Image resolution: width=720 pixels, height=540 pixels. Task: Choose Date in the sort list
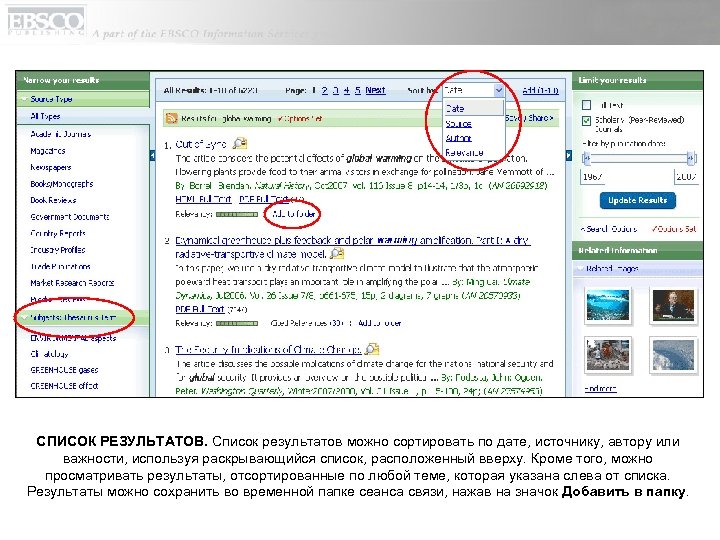(455, 109)
